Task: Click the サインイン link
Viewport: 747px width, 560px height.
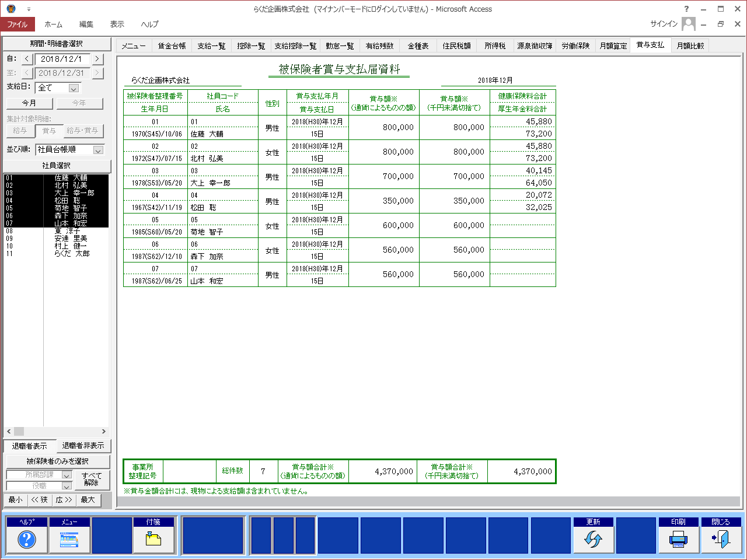Action: coord(664,24)
